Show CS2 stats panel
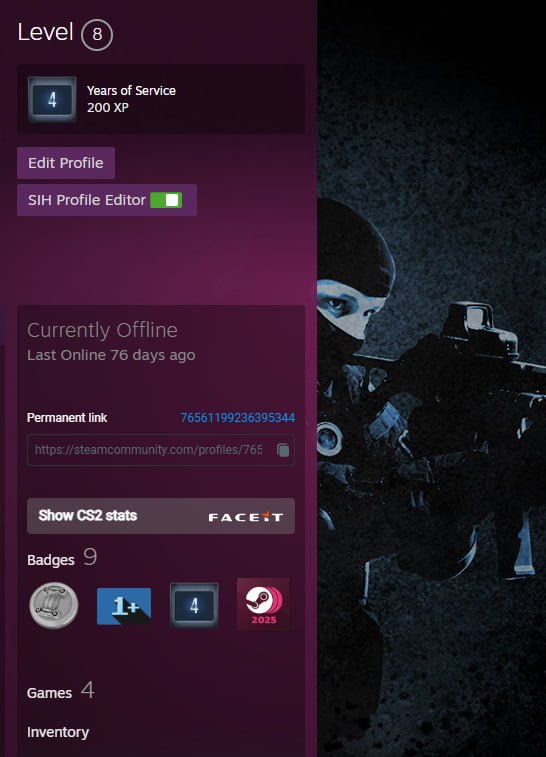Image resolution: width=546 pixels, height=757 pixels. click(161, 516)
